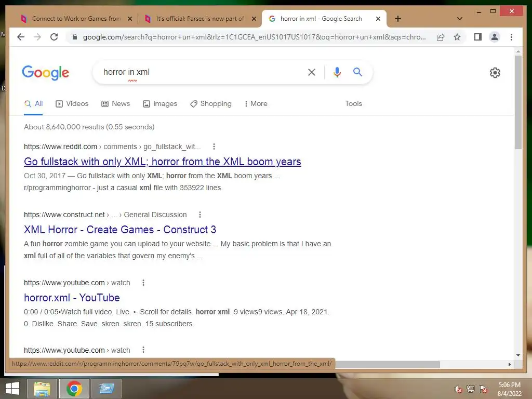Open File Explorer from the taskbar
The height and width of the screenshot is (399, 532).
[42, 389]
